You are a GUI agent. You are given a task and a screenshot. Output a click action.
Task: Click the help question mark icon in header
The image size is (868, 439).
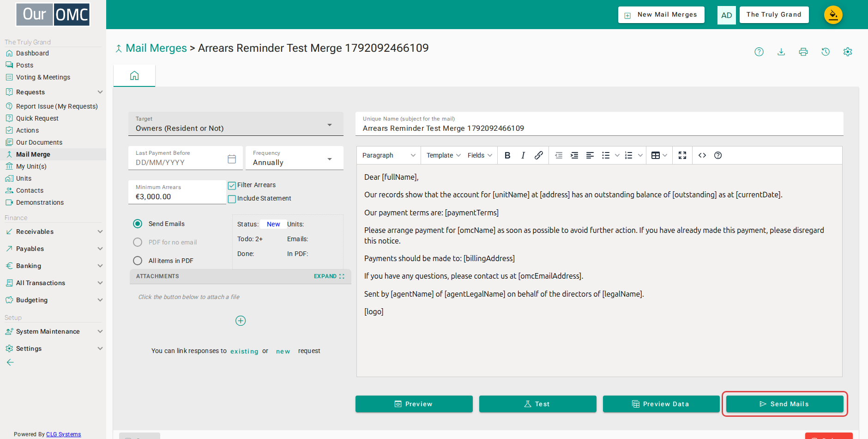pyautogui.click(x=759, y=52)
